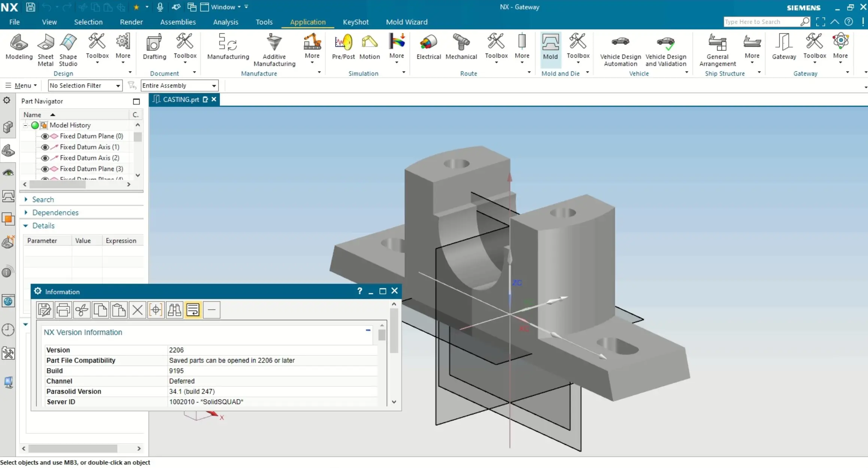
Task: Open the File menu
Action: pos(14,22)
